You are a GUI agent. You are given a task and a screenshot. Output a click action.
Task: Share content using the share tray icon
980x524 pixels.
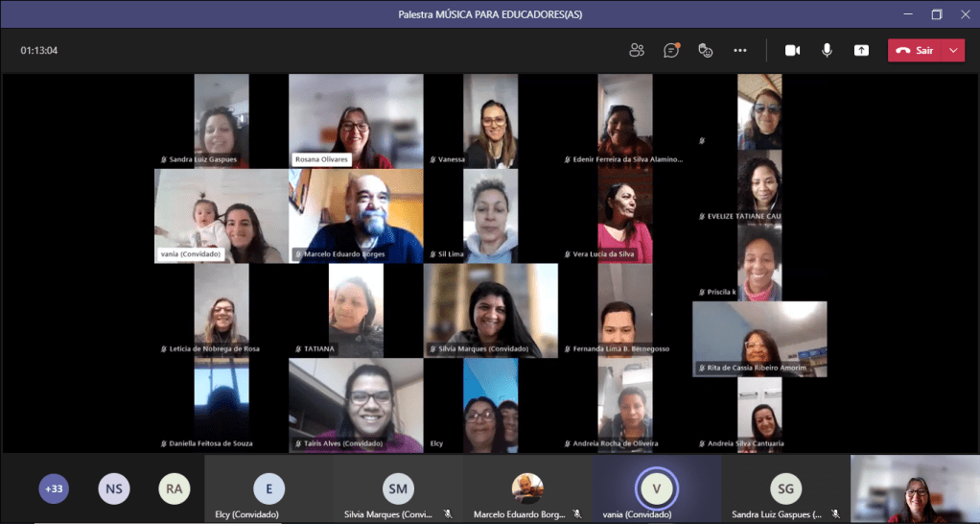point(861,50)
